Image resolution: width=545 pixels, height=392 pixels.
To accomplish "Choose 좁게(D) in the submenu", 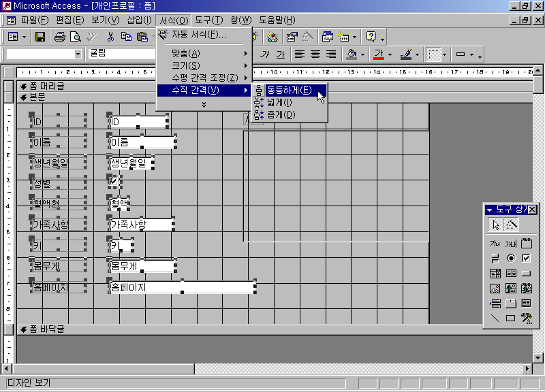I will [289, 114].
